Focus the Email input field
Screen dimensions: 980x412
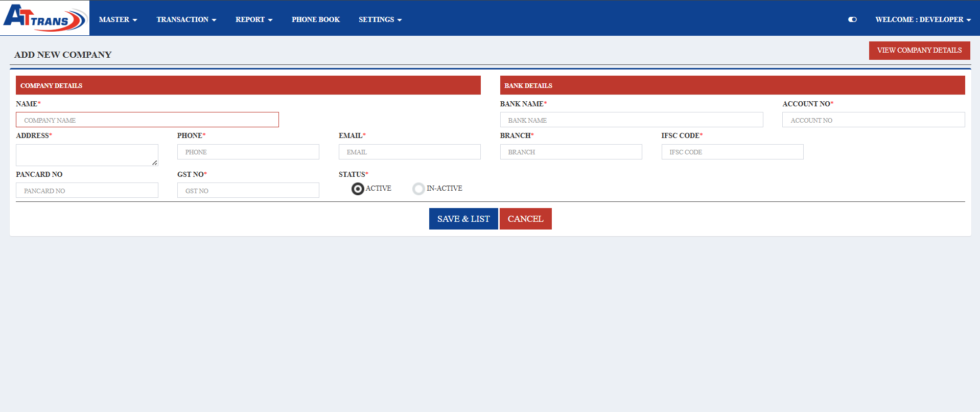coord(409,152)
